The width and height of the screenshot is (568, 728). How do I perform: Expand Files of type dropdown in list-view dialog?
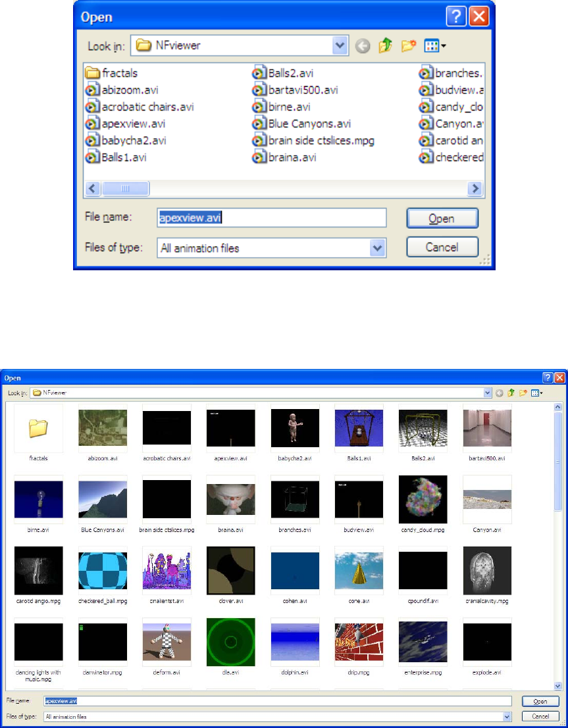coord(377,248)
